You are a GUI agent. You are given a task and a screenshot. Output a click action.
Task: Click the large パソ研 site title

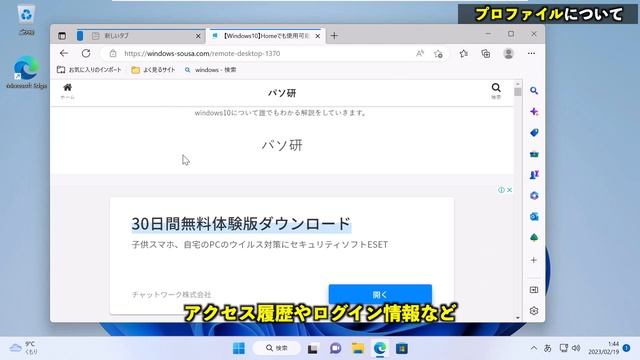click(x=282, y=145)
